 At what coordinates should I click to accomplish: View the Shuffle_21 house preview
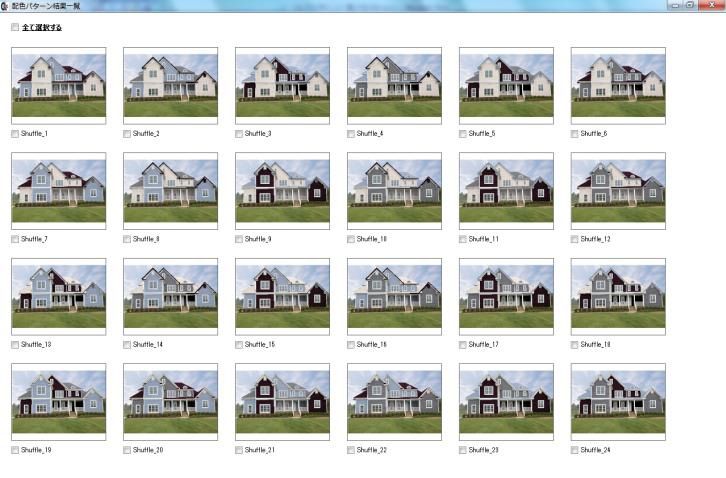pyautogui.click(x=282, y=402)
